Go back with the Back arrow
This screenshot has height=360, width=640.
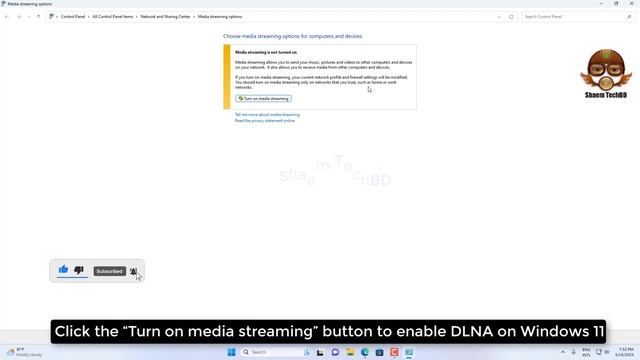point(7,17)
